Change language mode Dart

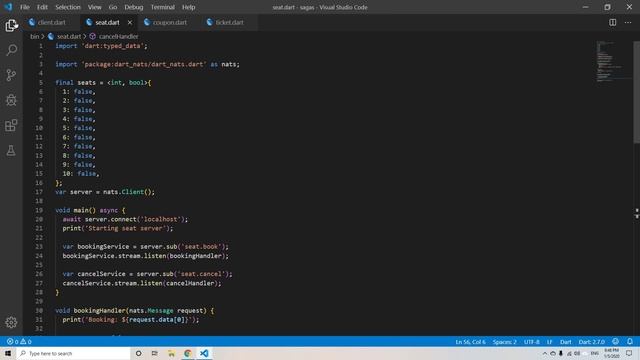[565, 342]
